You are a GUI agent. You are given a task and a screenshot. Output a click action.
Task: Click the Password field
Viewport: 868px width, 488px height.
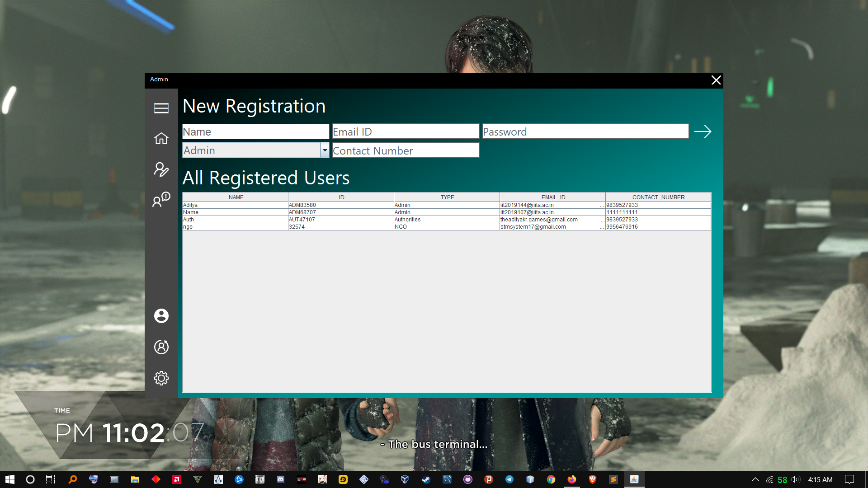[585, 131]
